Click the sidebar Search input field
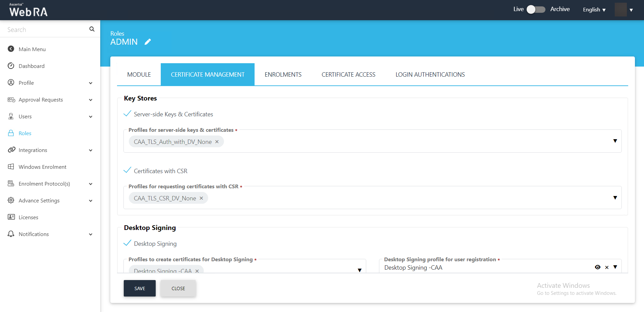 pos(45,30)
